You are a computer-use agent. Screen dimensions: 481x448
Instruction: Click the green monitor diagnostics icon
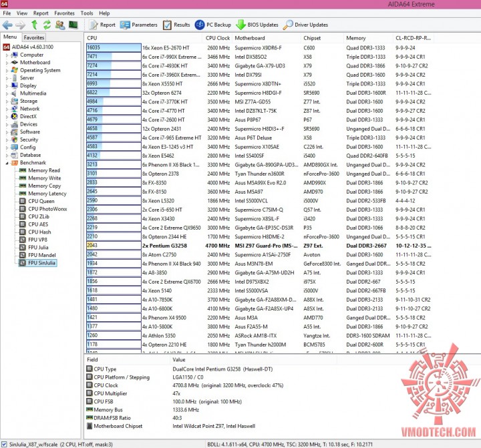click(x=73, y=25)
